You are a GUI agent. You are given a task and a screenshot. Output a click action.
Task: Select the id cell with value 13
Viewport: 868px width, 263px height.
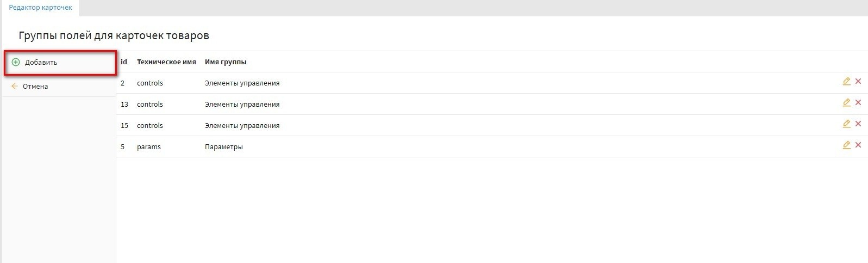[x=124, y=105]
